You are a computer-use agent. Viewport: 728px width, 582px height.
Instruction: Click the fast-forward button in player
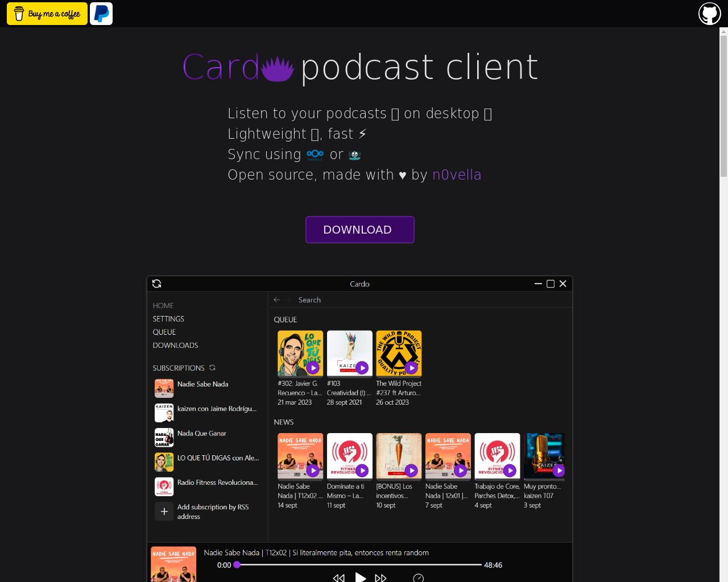point(380,577)
